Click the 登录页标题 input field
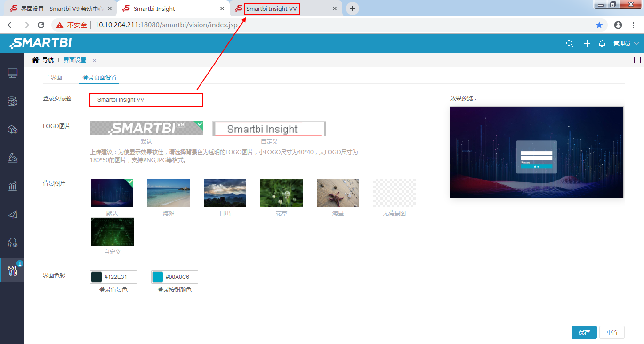The image size is (644, 344). click(x=146, y=100)
